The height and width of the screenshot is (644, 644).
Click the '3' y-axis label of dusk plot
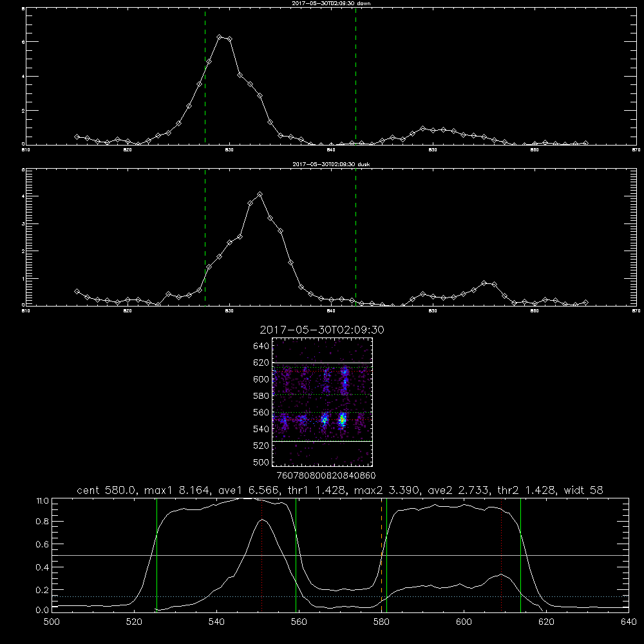(x=23, y=224)
